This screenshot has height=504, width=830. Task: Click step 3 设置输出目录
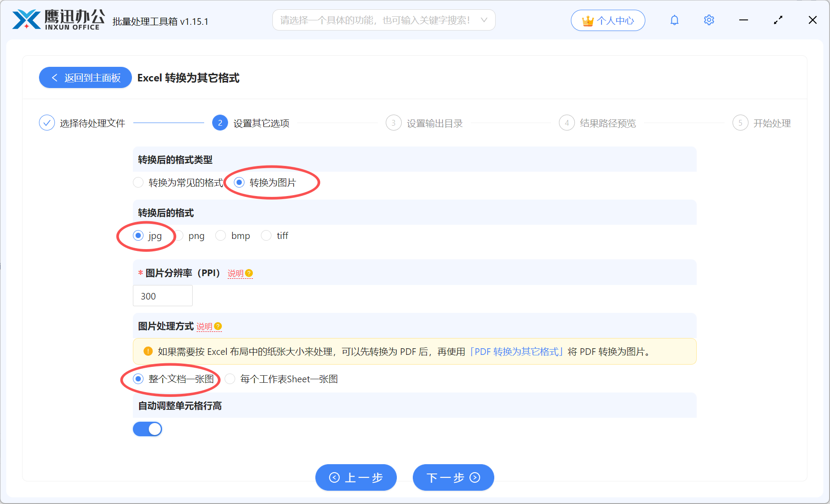point(424,123)
